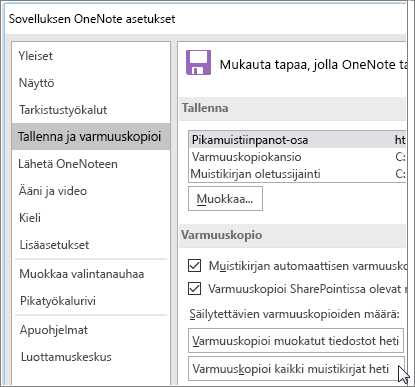Toggle Varmuuskopioi SharePointissa olevat checkbox
The height and width of the screenshot is (387, 415).
coord(194,289)
